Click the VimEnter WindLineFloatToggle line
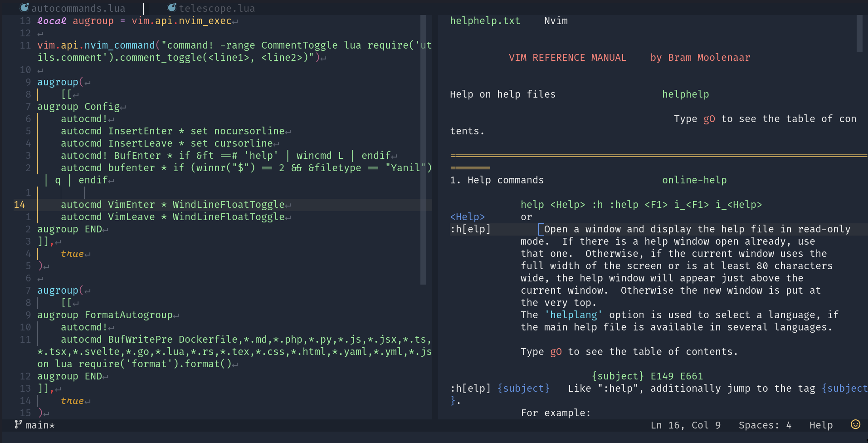 coord(173,205)
